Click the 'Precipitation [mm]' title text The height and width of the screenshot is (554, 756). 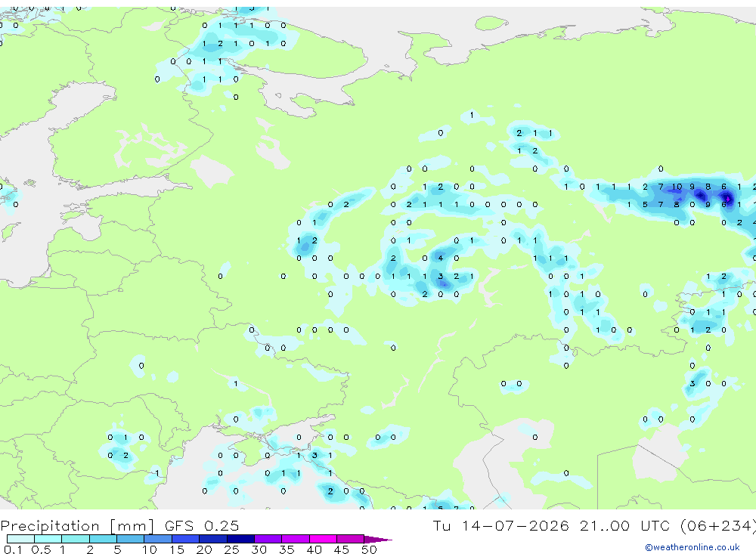(77, 526)
